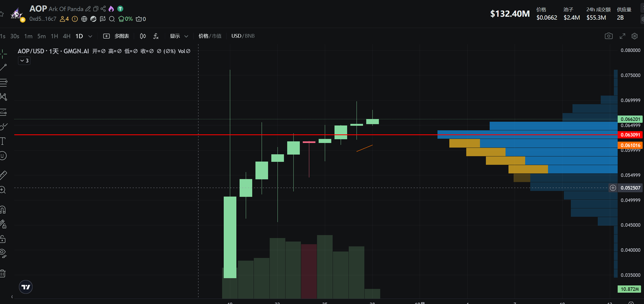Click the green Tether coin badge
This screenshot has width=644, height=304.
tap(120, 9)
